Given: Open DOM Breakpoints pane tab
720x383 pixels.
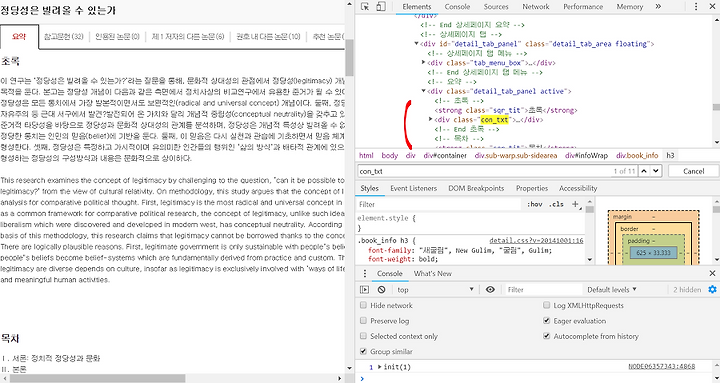Looking at the screenshot, I should [476, 188].
